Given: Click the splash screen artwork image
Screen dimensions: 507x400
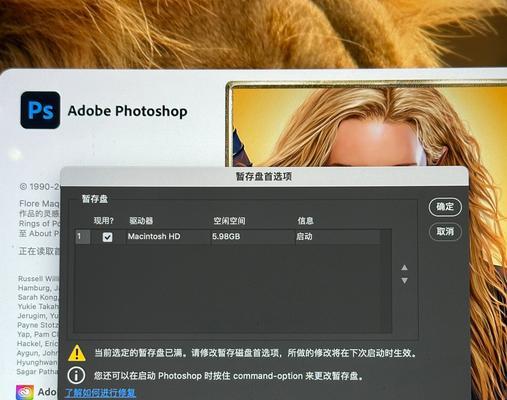Looking at the screenshot, I should [x=367, y=123].
